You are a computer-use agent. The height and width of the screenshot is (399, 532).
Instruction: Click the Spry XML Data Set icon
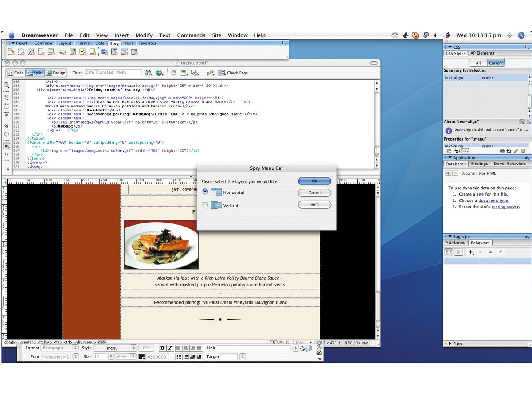pyautogui.click(x=11, y=52)
